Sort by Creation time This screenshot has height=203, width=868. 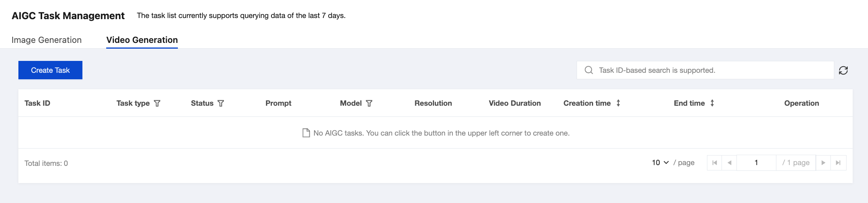(x=618, y=103)
